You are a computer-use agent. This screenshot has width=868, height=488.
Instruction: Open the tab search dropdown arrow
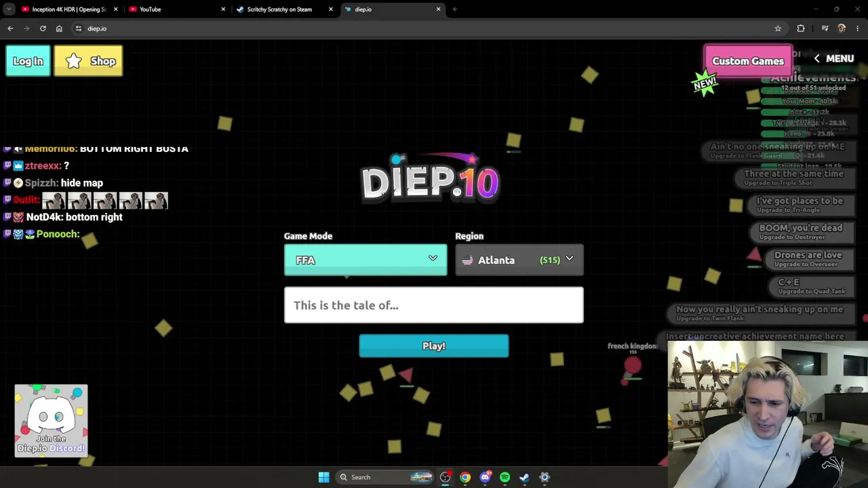point(9,9)
